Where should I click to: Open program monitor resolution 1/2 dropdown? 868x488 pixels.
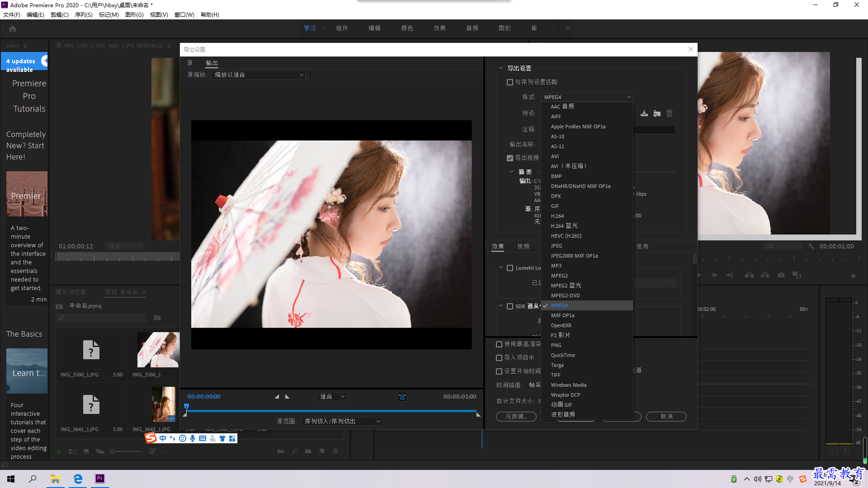point(783,246)
